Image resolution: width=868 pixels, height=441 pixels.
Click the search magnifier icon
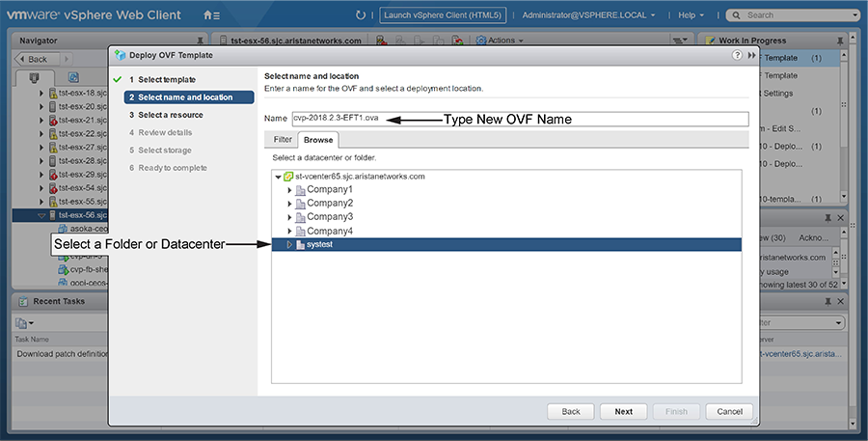point(736,15)
